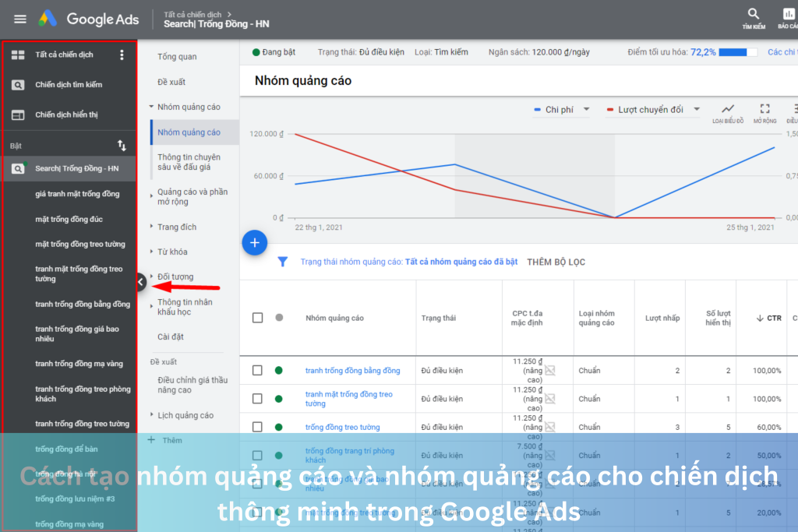The height and width of the screenshot is (532, 798).
Task: Click the grey status dot in the table header
Action: [x=279, y=318]
